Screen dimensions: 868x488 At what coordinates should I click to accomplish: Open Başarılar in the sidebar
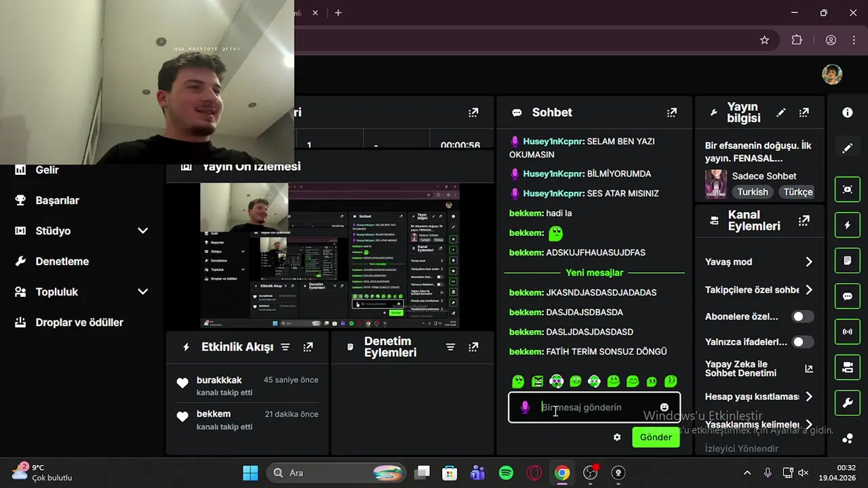pos(58,201)
